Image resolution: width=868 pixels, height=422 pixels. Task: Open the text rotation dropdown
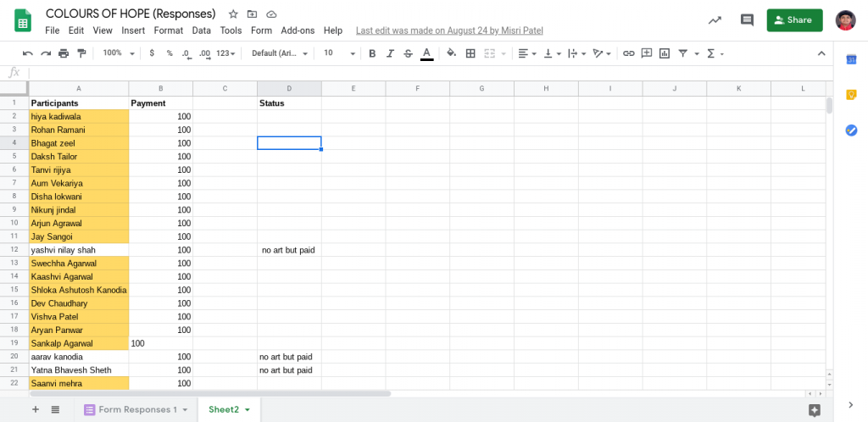click(602, 53)
